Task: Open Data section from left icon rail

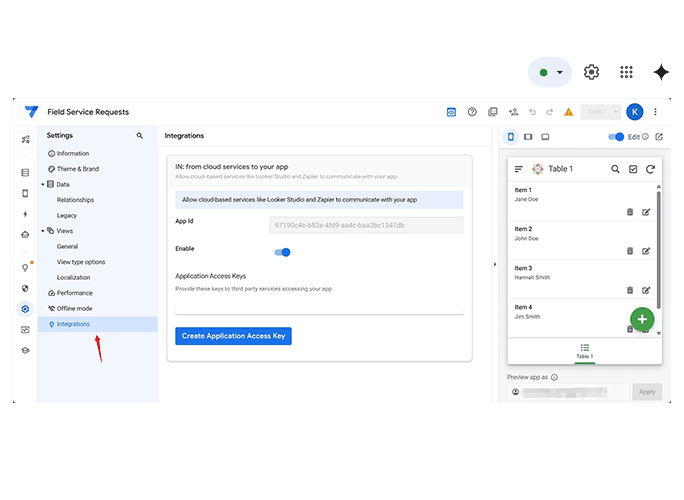Action: [x=25, y=172]
